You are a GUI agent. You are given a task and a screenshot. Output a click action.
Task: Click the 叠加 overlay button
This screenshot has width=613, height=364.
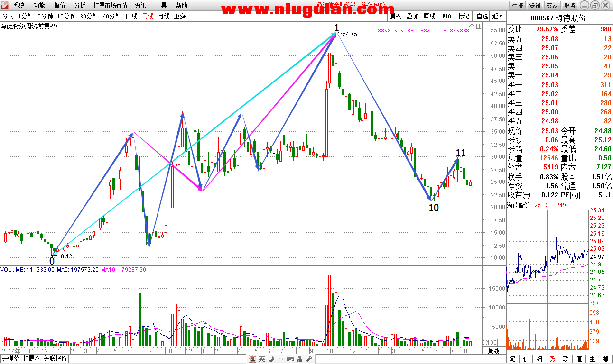click(412, 16)
